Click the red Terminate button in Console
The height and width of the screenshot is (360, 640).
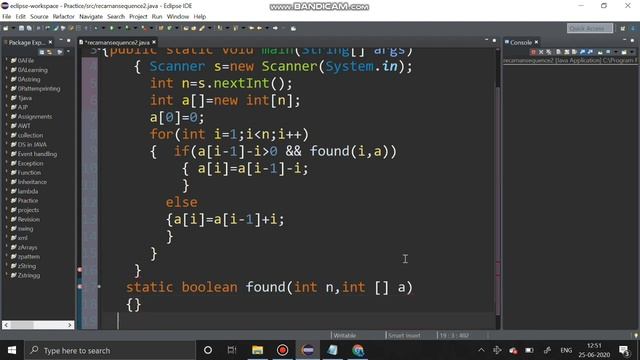[533, 52]
